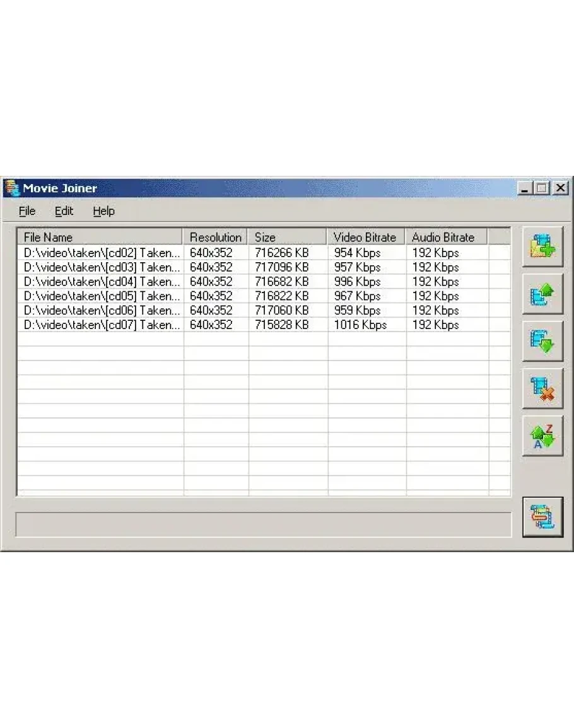The image size is (574, 728).
Task: Click the empty status bar at bottom
Action: tap(263, 524)
